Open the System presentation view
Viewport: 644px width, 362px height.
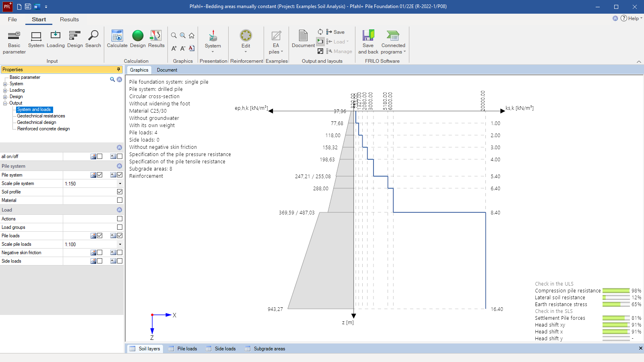tap(213, 41)
